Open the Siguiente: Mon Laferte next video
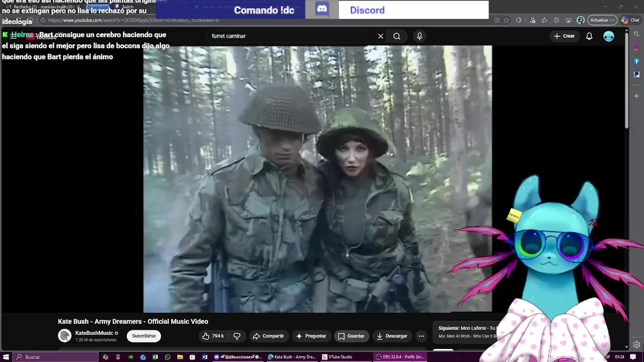The image size is (644, 362). [x=467, y=332]
